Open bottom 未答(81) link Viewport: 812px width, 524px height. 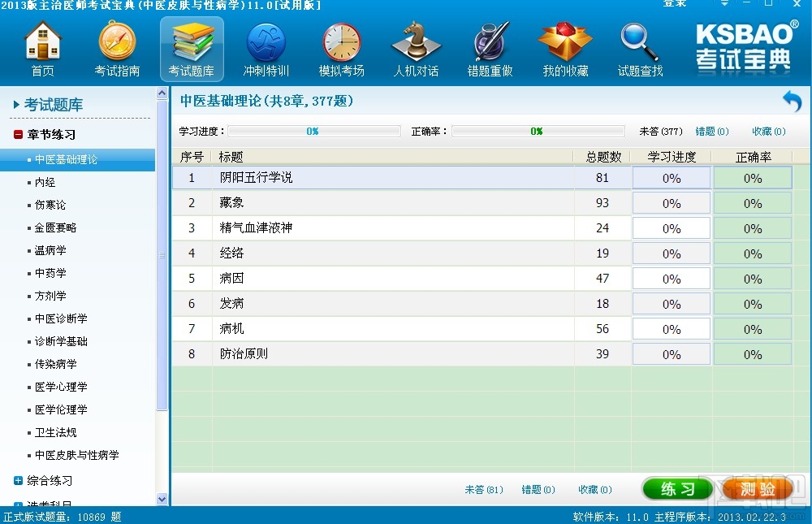click(484, 490)
